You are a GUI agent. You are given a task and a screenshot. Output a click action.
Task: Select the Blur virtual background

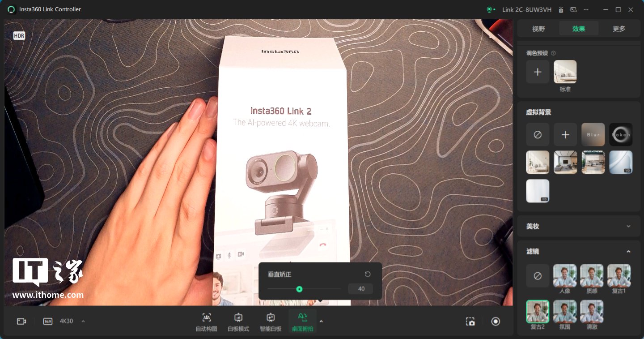pyautogui.click(x=593, y=134)
